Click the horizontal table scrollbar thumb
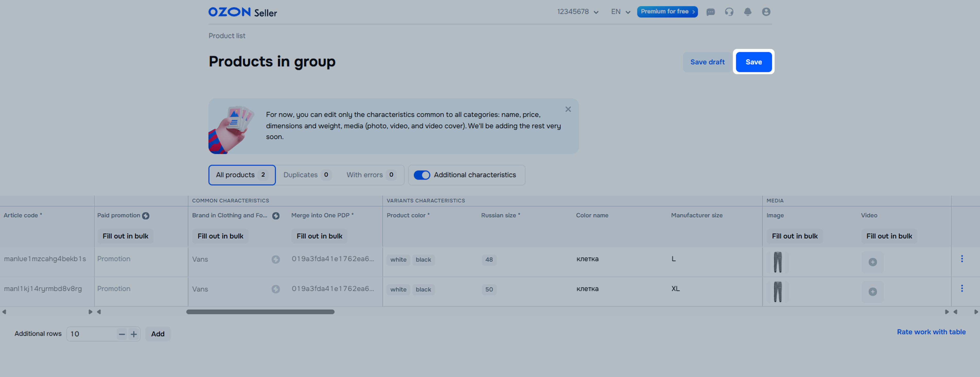 point(260,312)
